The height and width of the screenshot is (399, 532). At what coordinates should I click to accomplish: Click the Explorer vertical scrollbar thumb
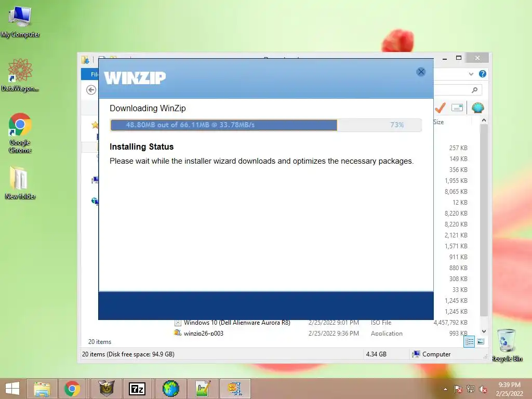484,220
